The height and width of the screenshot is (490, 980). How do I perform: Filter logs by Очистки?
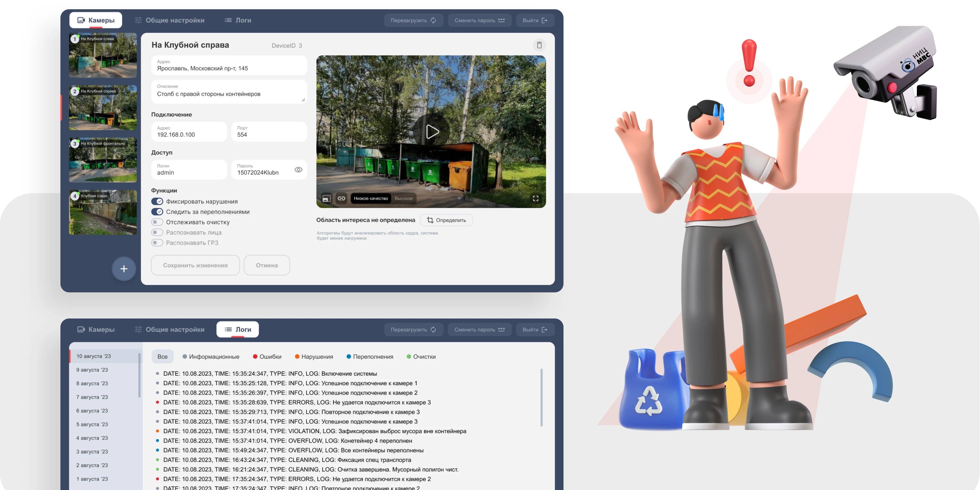point(421,356)
